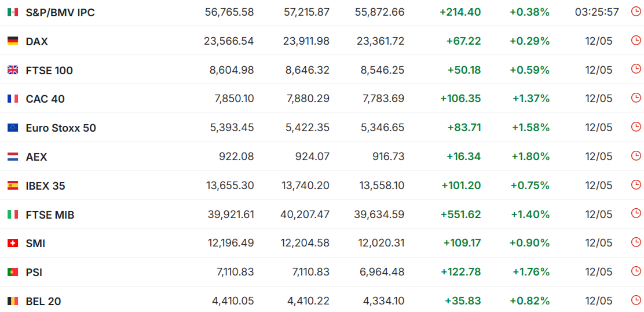Click the Mexico flag icon beside S&P/BMV IPC
This screenshot has height=312, width=644.
click(13, 12)
